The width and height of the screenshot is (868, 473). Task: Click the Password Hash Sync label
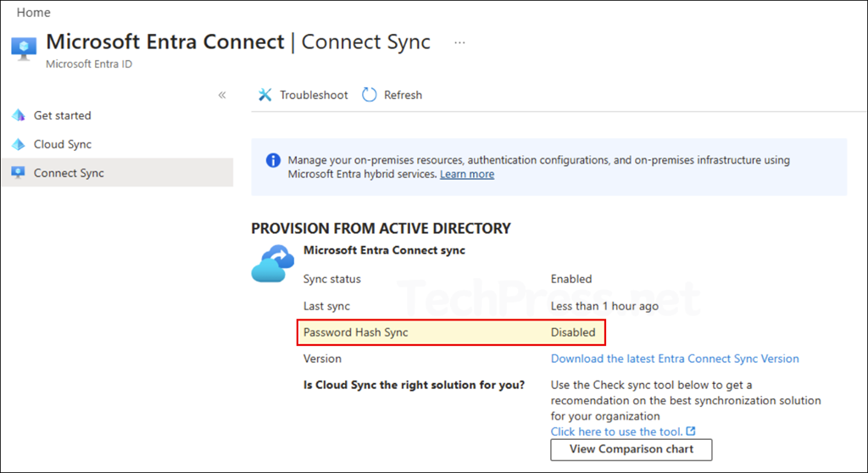click(x=355, y=332)
